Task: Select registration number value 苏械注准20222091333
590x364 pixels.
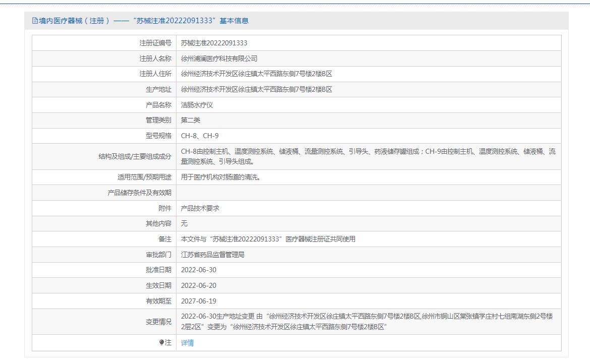Action: 214,43
